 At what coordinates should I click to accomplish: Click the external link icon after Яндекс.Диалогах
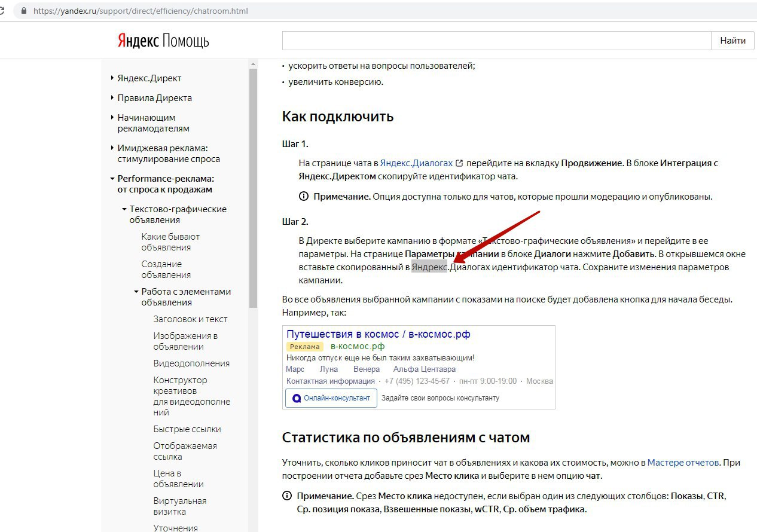point(459,163)
